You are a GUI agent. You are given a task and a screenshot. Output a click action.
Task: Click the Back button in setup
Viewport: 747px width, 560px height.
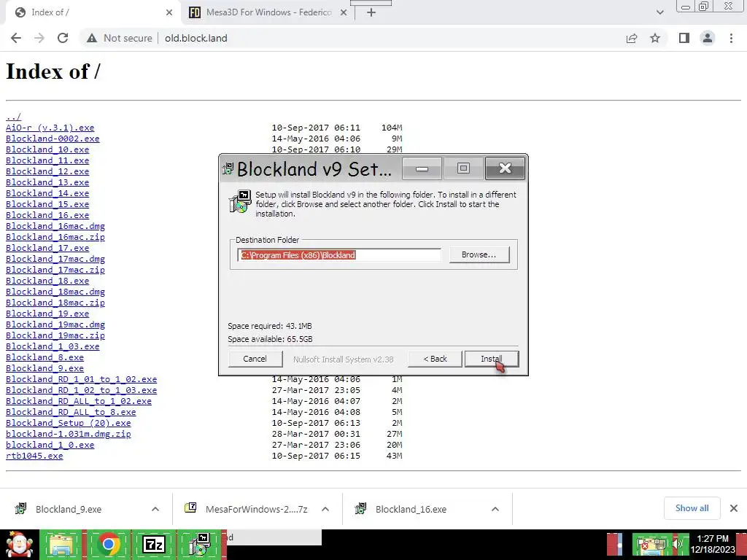pyautogui.click(x=435, y=359)
